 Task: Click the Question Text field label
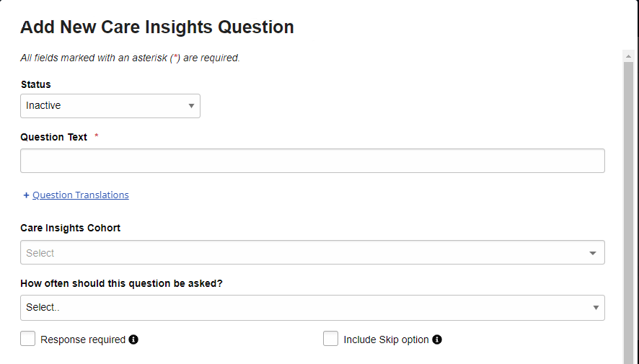54,137
